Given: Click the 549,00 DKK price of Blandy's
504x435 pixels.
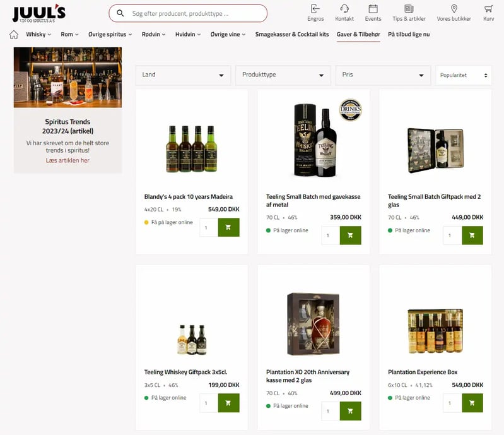Looking at the screenshot, I should coord(224,209).
